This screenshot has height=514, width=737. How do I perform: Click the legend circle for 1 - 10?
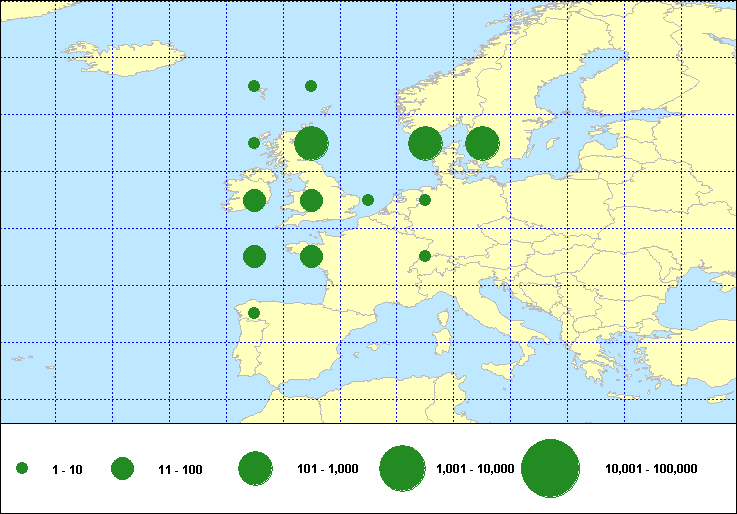22,468
